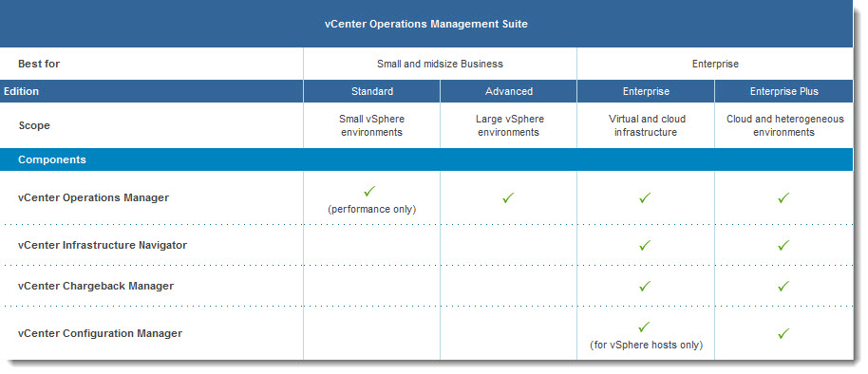The width and height of the screenshot is (868, 374).
Task: Select the Enterprise edition column header
Action: point(646,91)
